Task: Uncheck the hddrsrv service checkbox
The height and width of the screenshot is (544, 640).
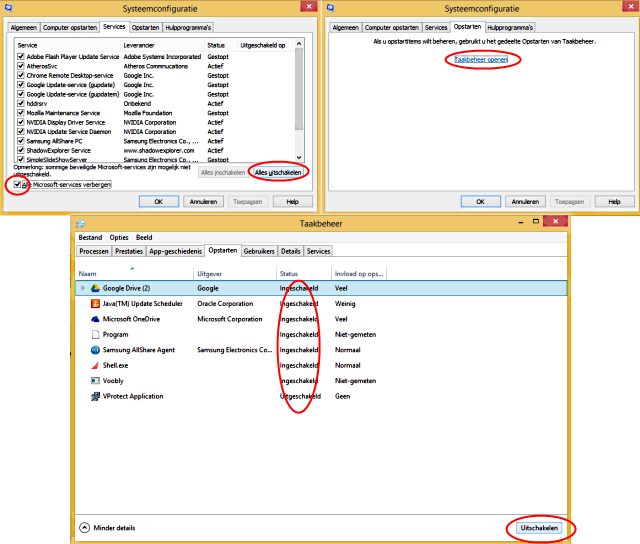Action: tap(21, 103)
